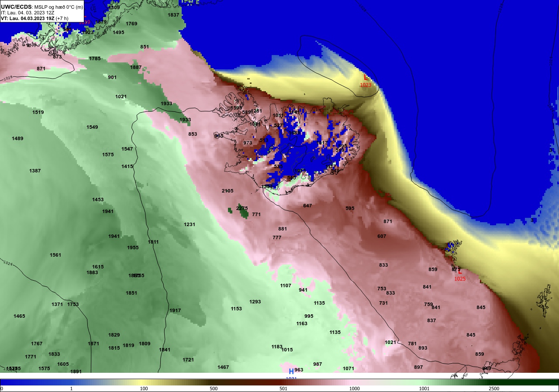
Task: Click the blue H high pressure marker
Action: point(291,372)
